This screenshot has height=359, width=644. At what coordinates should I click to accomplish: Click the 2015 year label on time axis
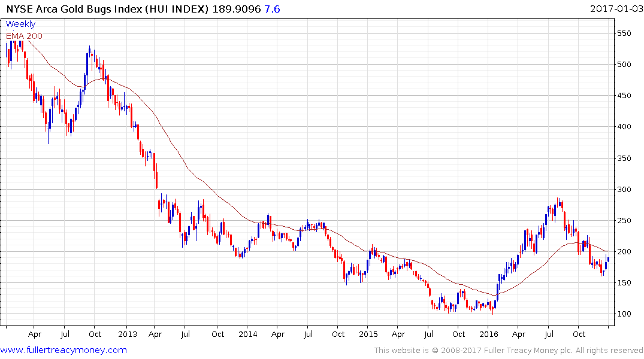368,334
